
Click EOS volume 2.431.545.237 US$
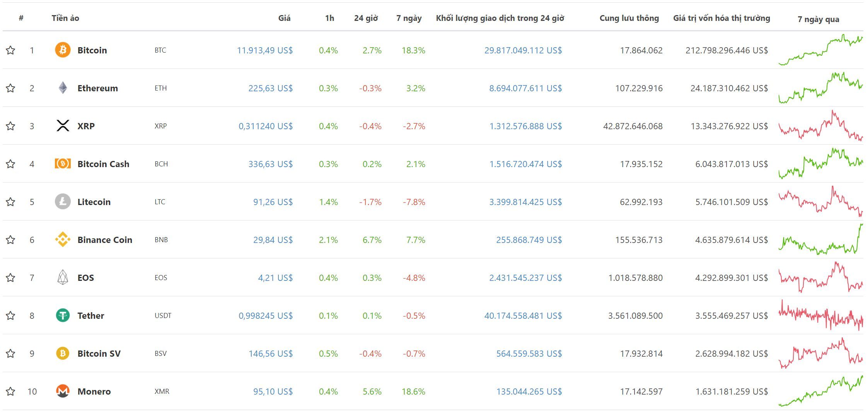coord(526,277)
